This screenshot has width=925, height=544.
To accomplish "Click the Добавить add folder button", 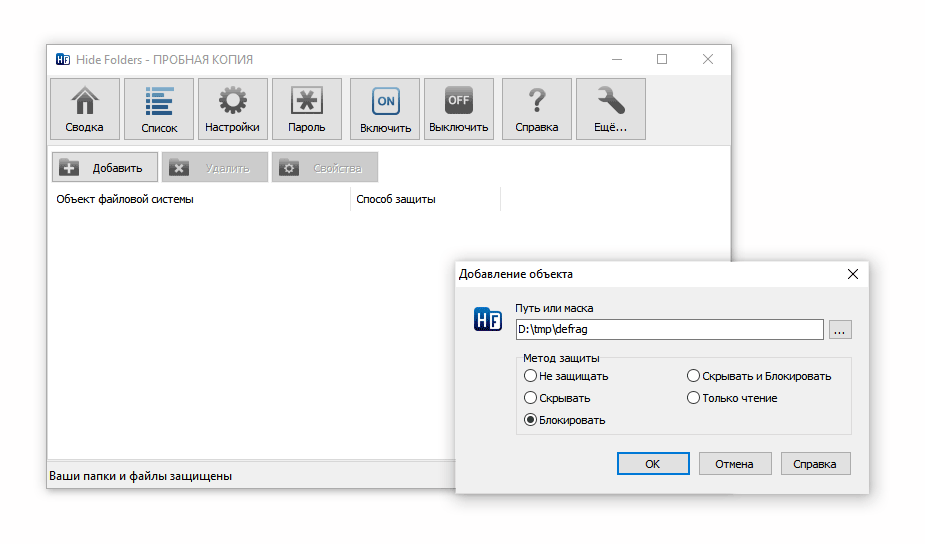I will tap(105, 168).
